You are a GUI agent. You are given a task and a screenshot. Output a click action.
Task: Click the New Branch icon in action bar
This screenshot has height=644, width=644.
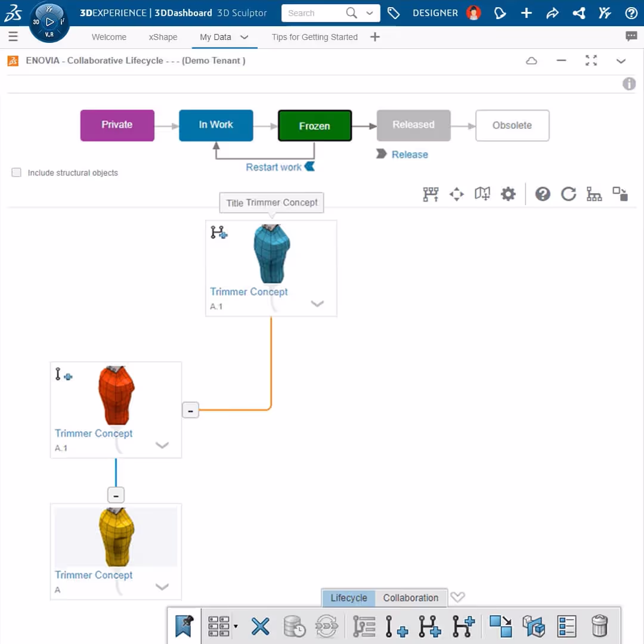tap(429, 626)
